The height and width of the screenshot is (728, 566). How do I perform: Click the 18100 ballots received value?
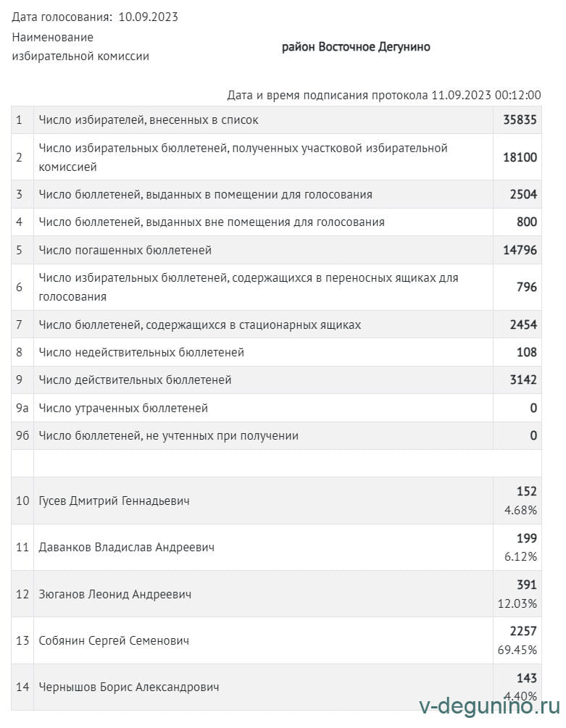tap(520, 157)
